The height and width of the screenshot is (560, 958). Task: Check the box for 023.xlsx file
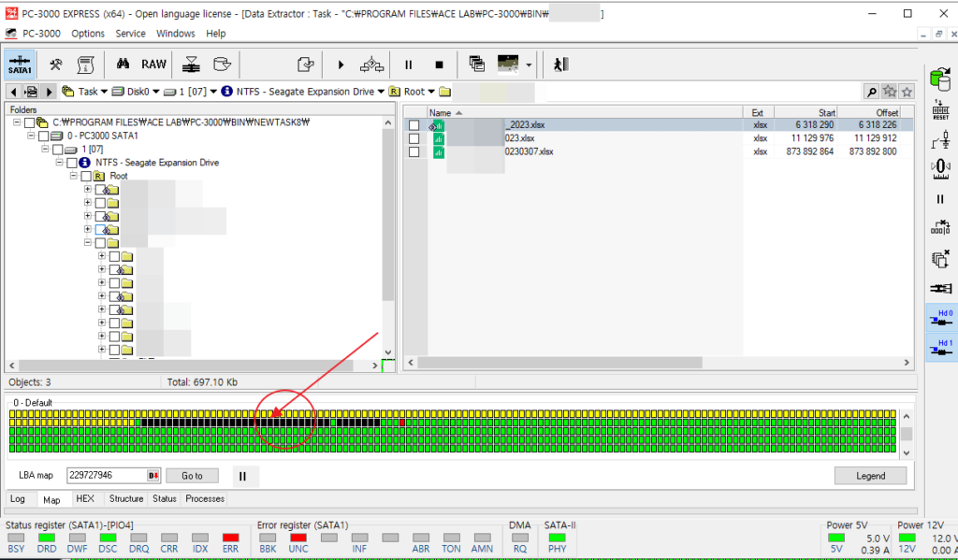[x=414, y=138]
